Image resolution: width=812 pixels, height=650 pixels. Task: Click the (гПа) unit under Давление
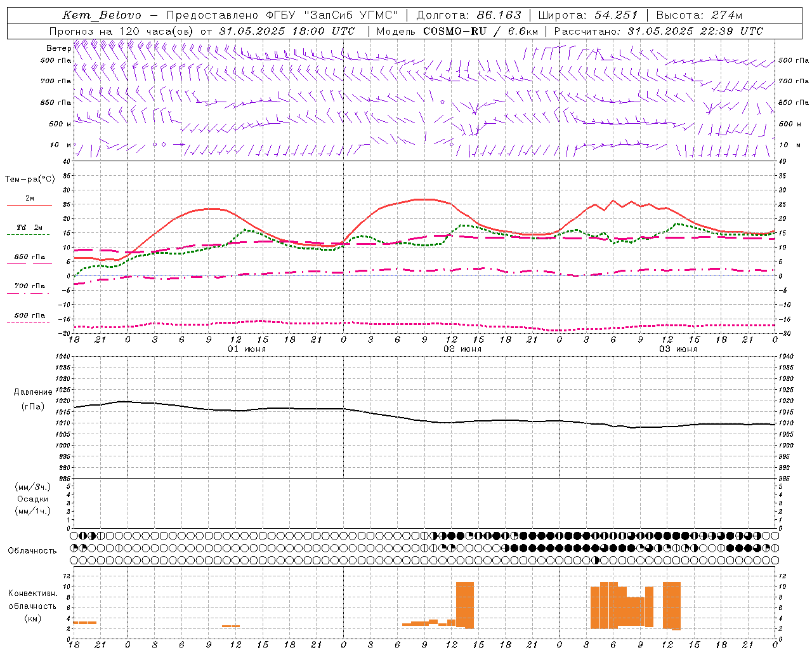point(33,407)
